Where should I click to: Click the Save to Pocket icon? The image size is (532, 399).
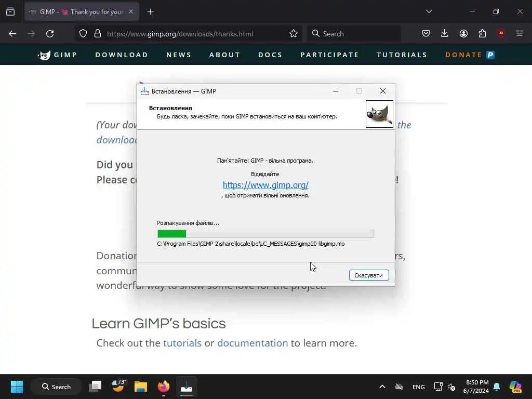click(426, 33)
